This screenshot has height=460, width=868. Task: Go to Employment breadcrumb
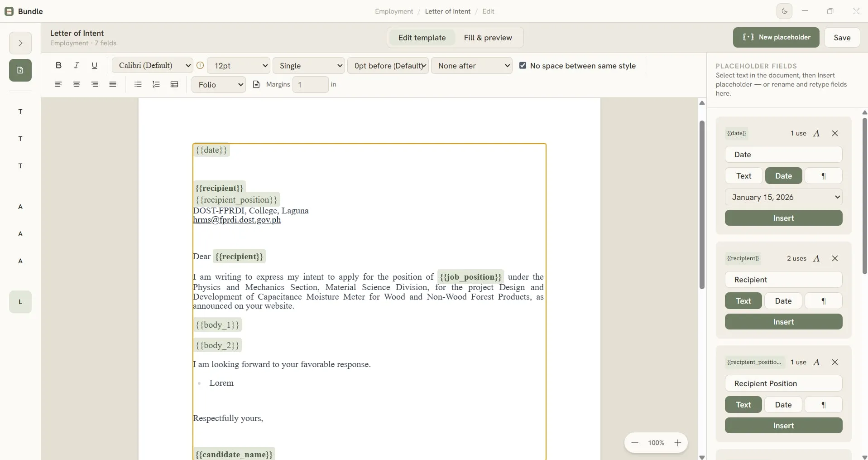click(x=394, y=11)
